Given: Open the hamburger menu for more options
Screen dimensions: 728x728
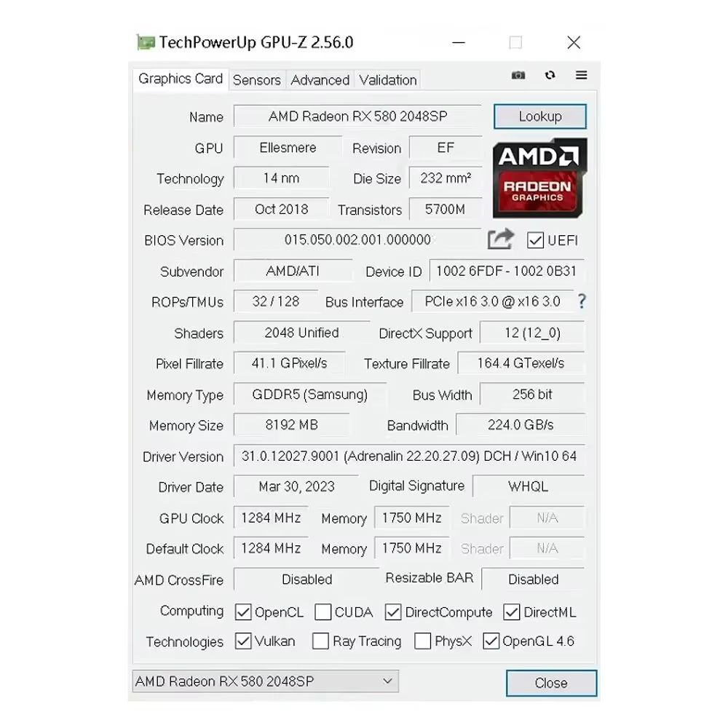Looking at the screenshot, I should click(580, 75).
